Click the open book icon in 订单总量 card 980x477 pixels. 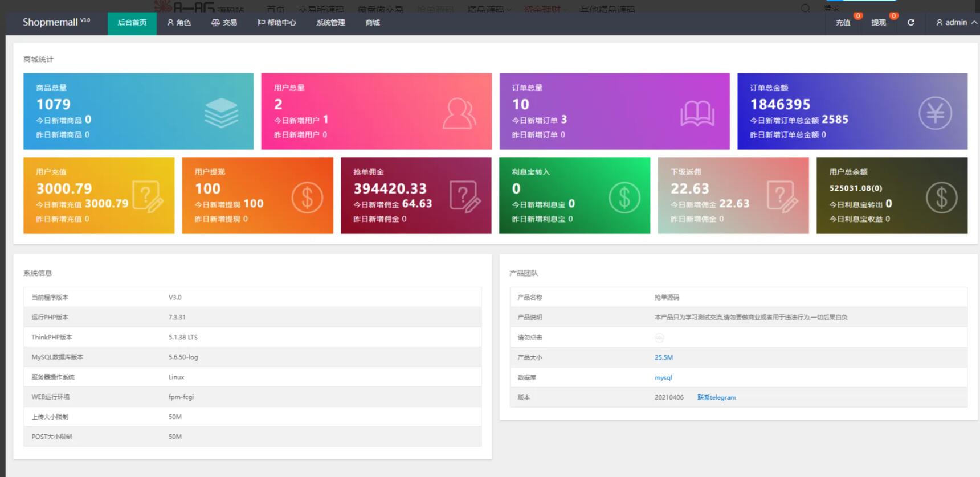(697, 113)
